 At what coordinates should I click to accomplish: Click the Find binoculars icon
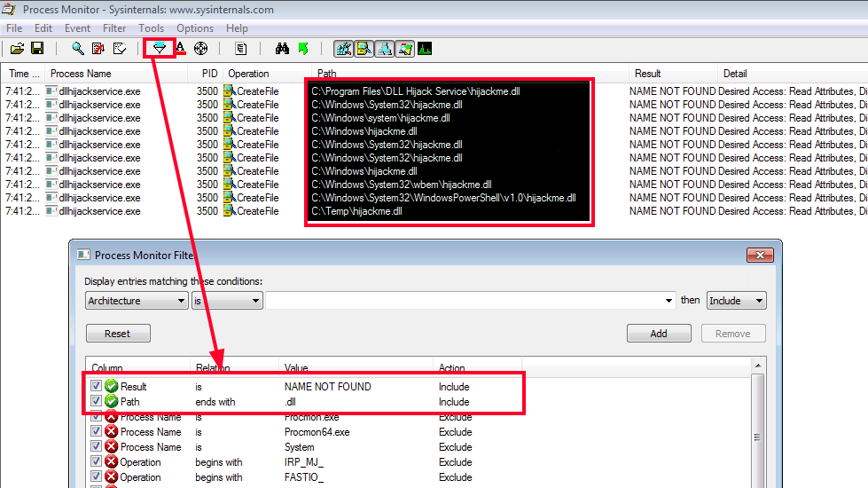282,49
